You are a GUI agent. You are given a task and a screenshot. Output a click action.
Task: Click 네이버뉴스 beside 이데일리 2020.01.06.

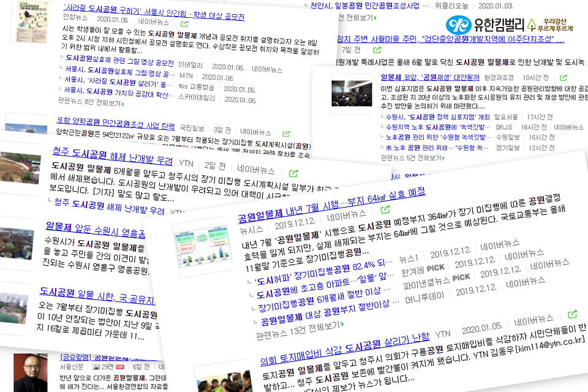click(267, 69)
